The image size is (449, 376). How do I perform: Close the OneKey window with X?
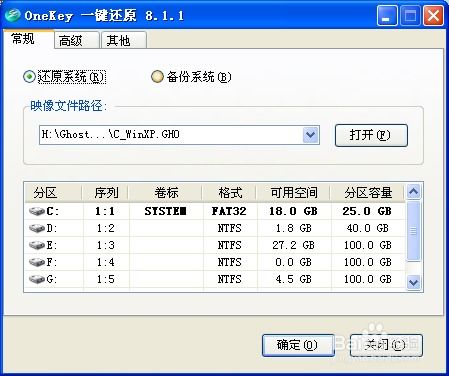coord(433,15)
